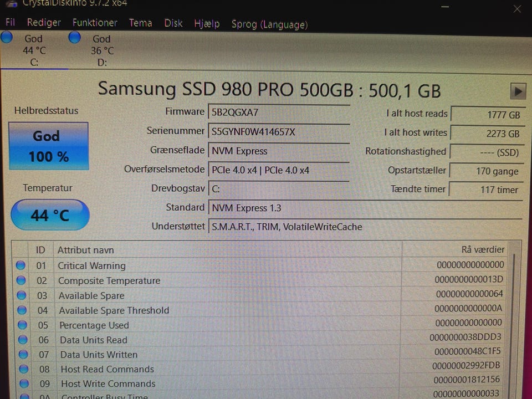Select the D: drive tab at 36 °C
The image size is (532, 399).
click(x=102, y=50)
